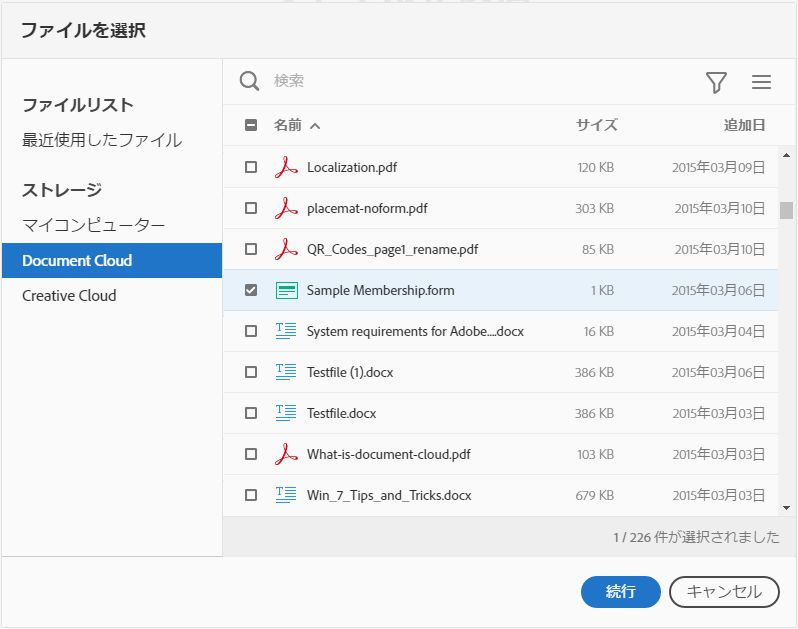
Task: Click the 85 KB size value
Action: coord(598,249)
